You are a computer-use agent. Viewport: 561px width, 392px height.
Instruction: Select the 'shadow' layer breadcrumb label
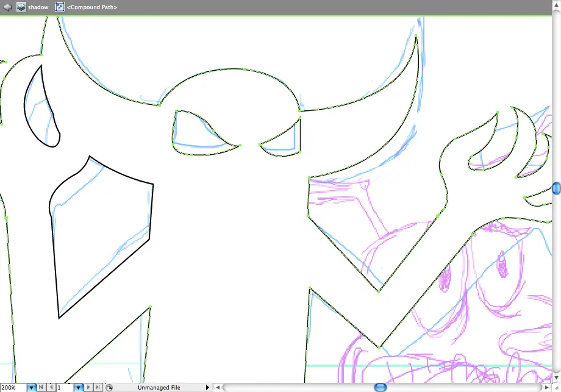pyautogui.click(x=38, y=7)
